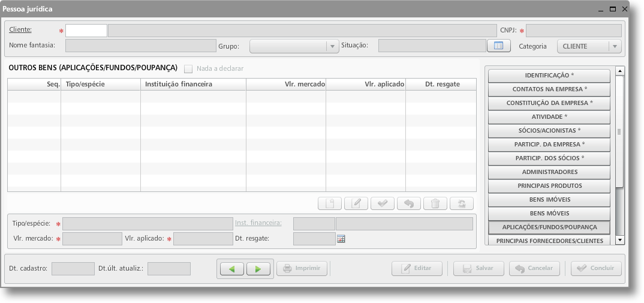Click the undo arrow icon below the table

(x=409, y=203)
